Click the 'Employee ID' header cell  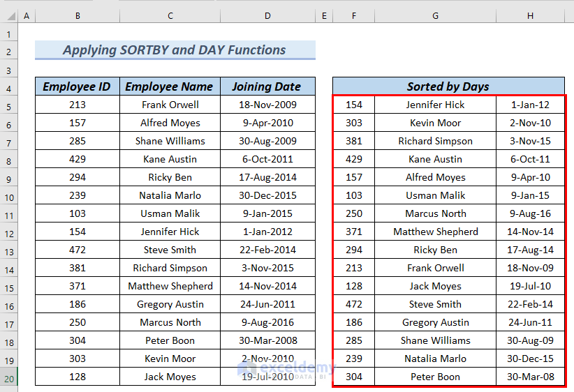coord(78,86)
